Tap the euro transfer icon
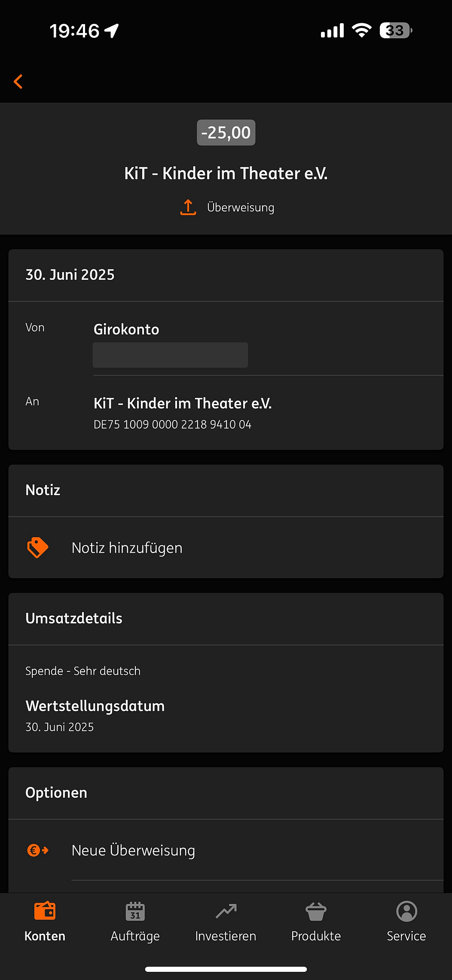The width and height of the screenshot is (452, 980). tap(38, 850)
